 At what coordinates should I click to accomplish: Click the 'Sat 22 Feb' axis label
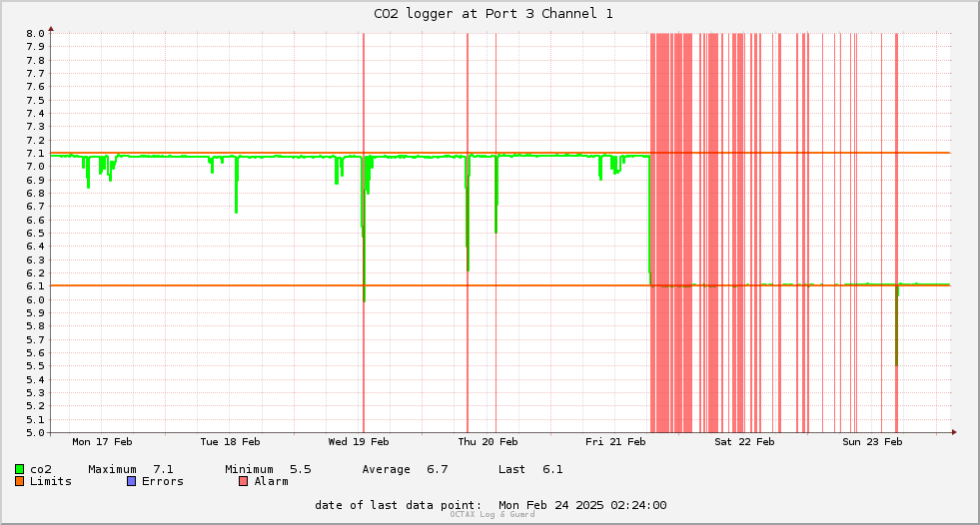(744, 441)
